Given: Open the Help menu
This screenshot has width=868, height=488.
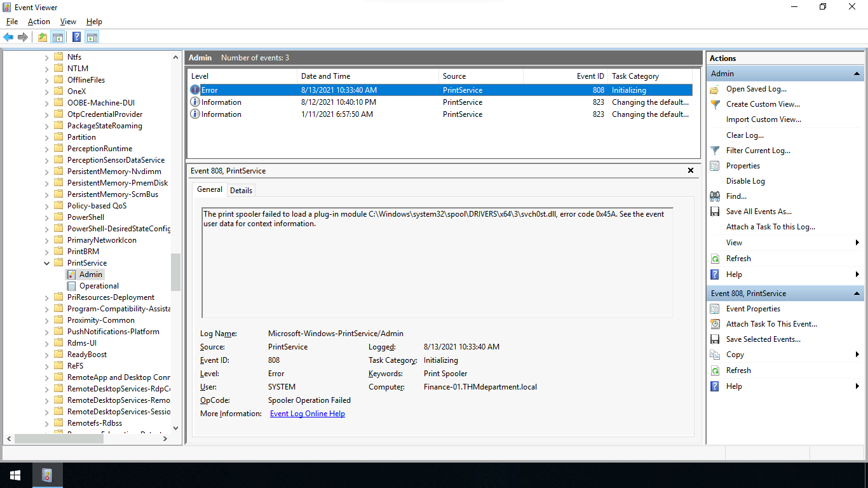Looking at the screenshot, I should pyautogui.click(x=94, y=22).
